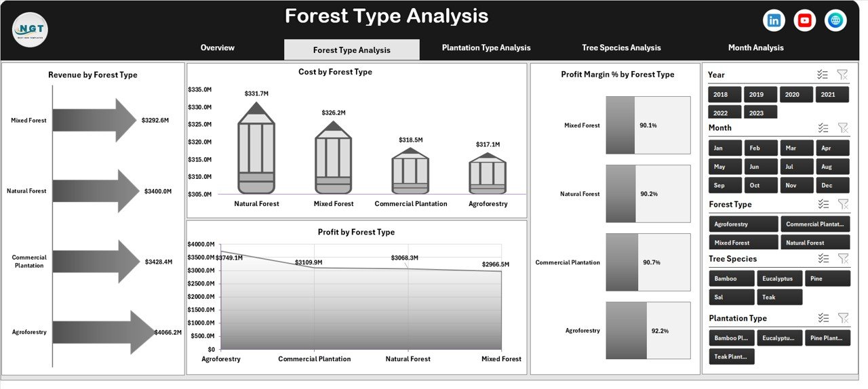Go to Tree Species Analysis tab
The height and width of the screenshot is (389, 868).
621,48
